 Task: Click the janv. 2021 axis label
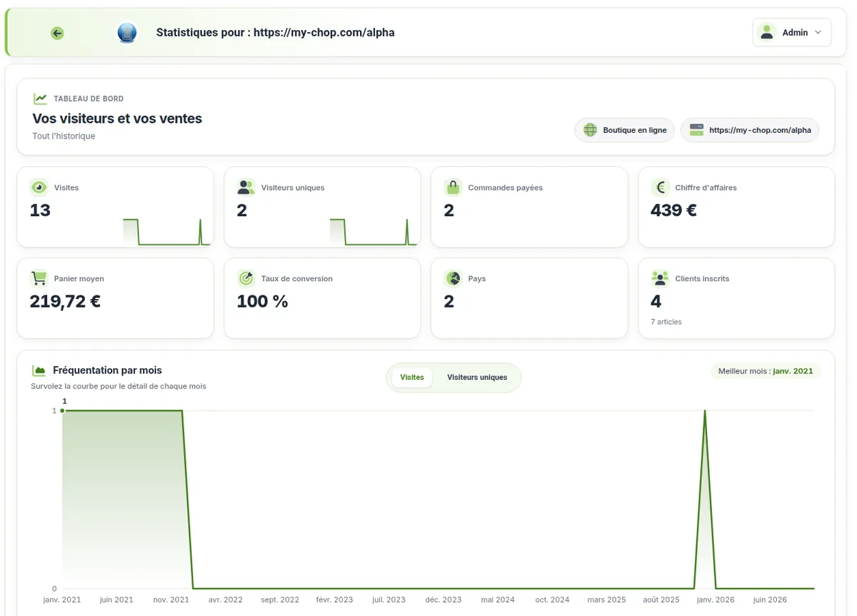62,600
